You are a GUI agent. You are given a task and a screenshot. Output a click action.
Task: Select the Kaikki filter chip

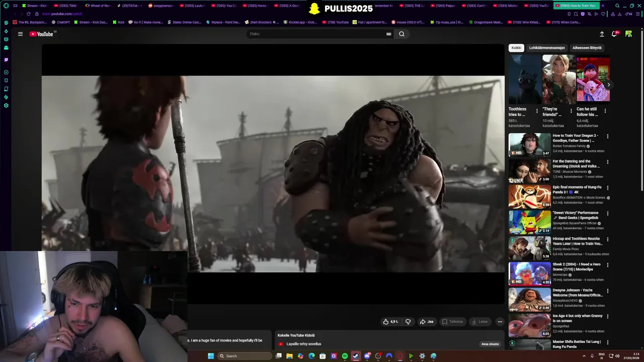click(516, 48)
